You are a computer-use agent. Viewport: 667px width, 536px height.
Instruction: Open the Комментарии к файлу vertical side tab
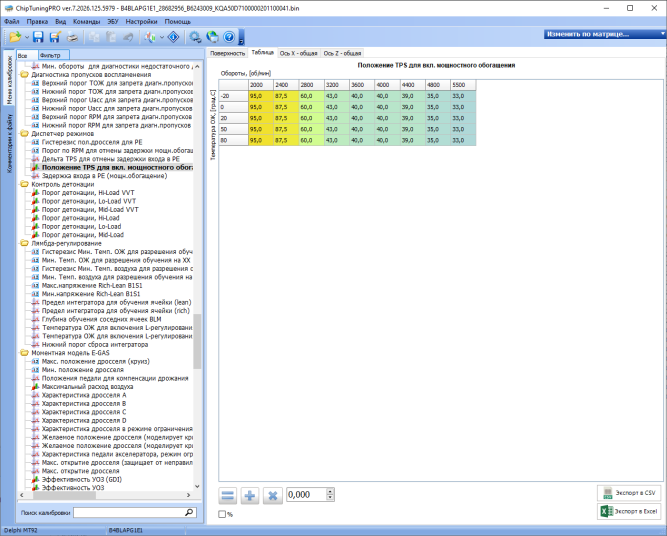[10, 143]
